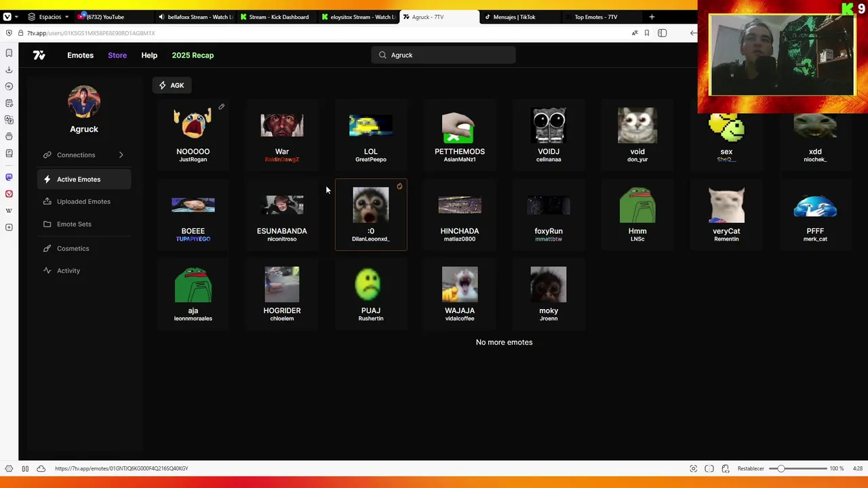This screenshot has width=868, height=488.
Task: Expand the Connections chevron
Action: click(x=121, y=155)
